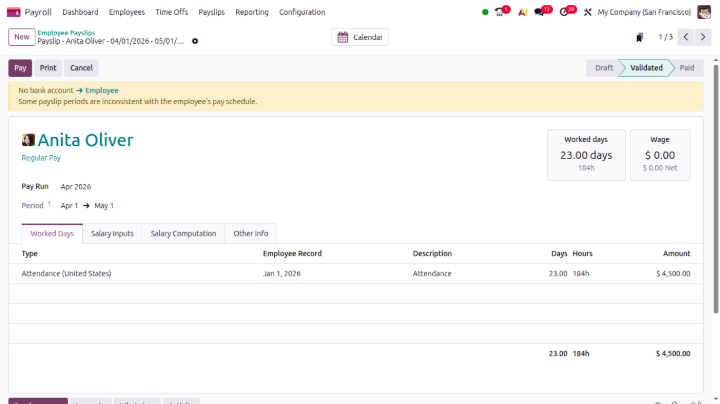Screen dimensions: 720x404
Task: Click Anita Oliver's avatar picture
Action: pos(28,140)
